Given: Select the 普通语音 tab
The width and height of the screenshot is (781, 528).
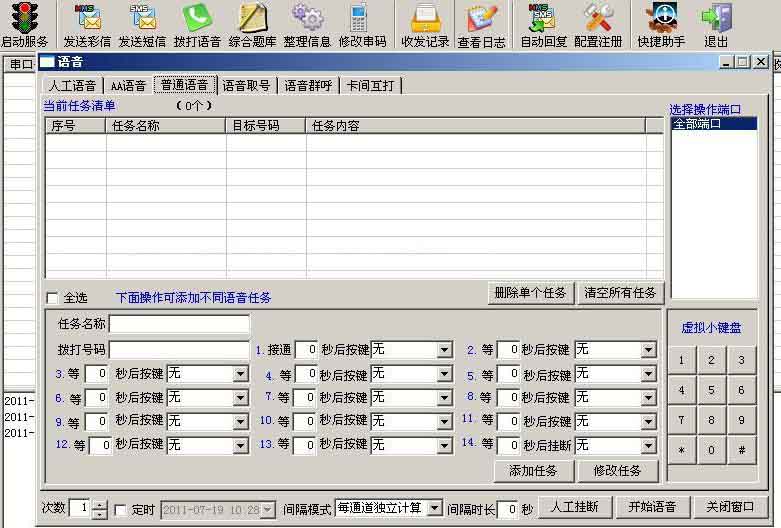Looking at the screenshot, I should point(185,85).
